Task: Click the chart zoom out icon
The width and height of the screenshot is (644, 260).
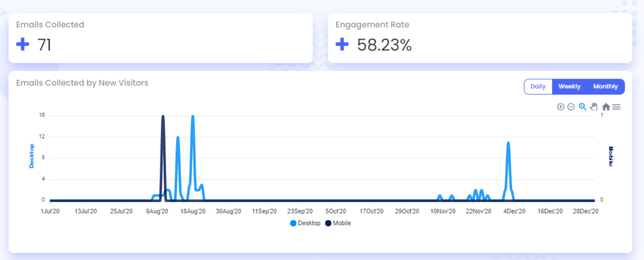Action: pos(571,107)
